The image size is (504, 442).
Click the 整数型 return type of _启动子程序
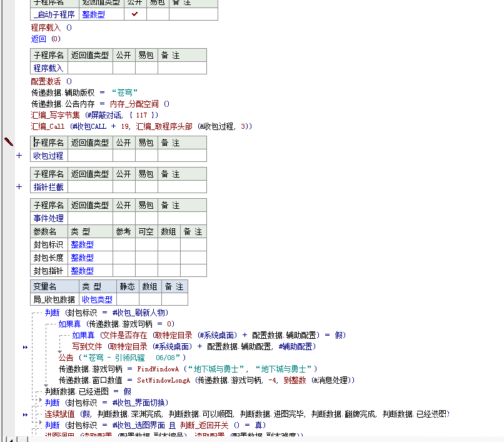click(101, 14)
